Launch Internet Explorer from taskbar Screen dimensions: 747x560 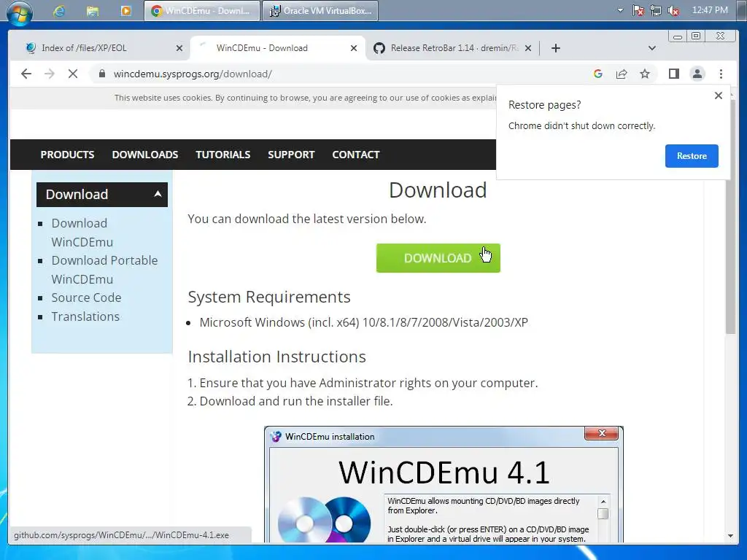[59, 11]
